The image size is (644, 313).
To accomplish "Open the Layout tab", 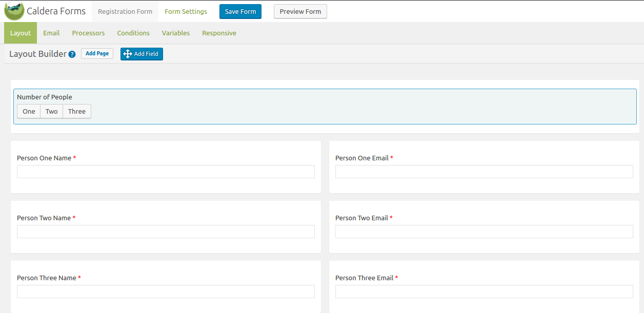I will click(21, 33).
